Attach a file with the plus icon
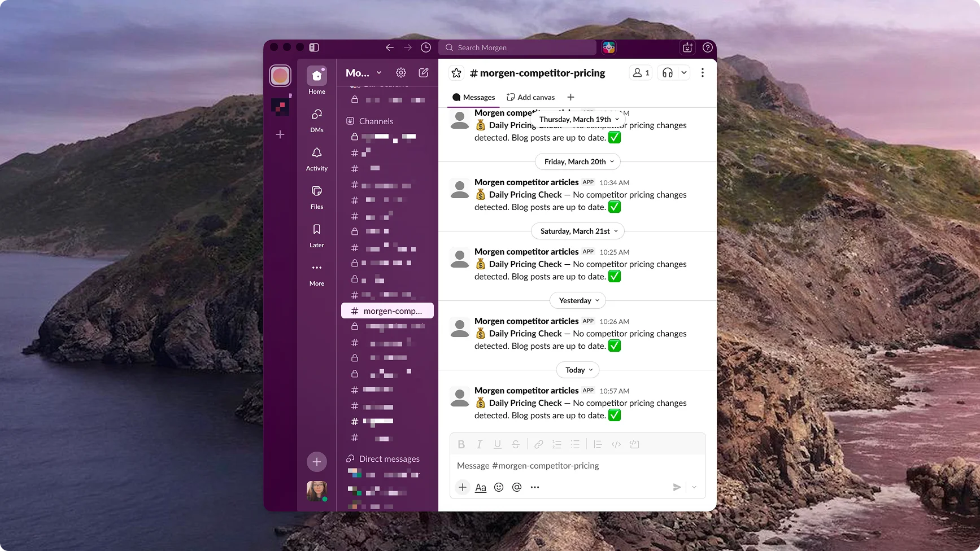Viewport: 980px width, 551px height. click(x=462, y=487)
